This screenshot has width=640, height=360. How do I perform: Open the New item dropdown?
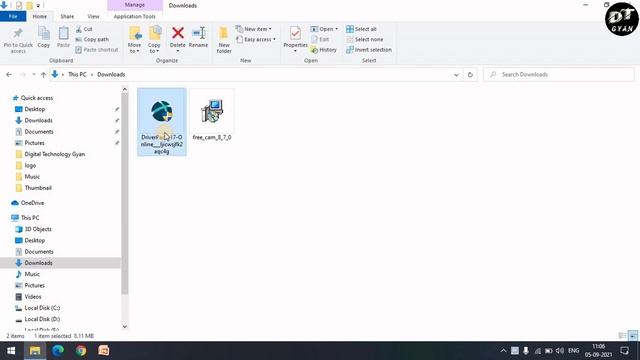[253, 29]
